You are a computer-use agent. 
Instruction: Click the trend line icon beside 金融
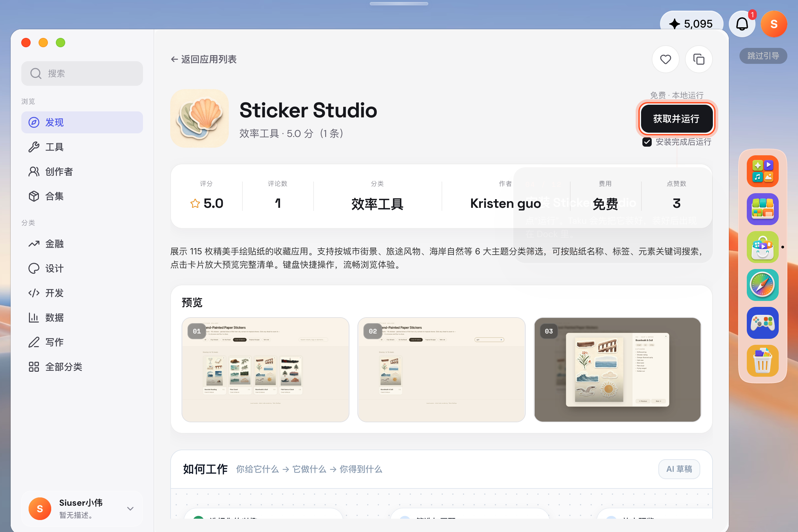coord(34,244)
